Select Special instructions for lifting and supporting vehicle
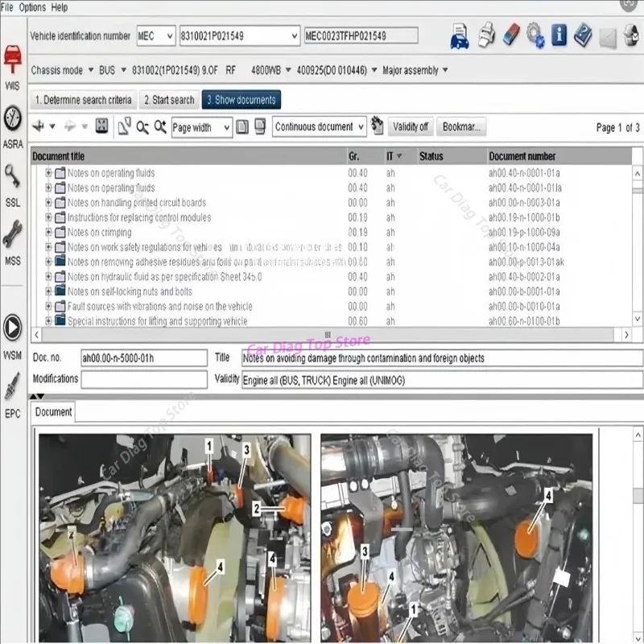The width and height of the screenshot is (644, 644). [157, 320]
